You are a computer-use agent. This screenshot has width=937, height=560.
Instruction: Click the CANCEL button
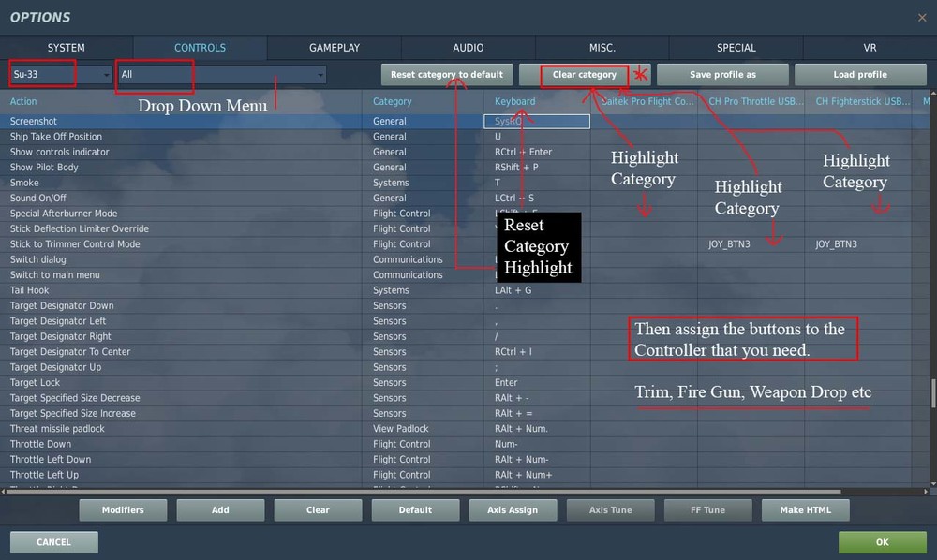click(53, 541)
